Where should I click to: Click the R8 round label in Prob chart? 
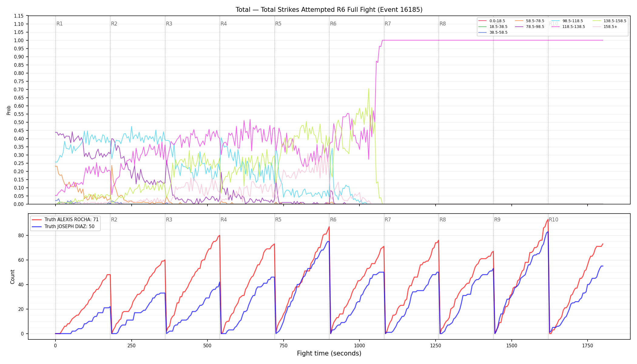pyautogui.click(x=443, y=24)
